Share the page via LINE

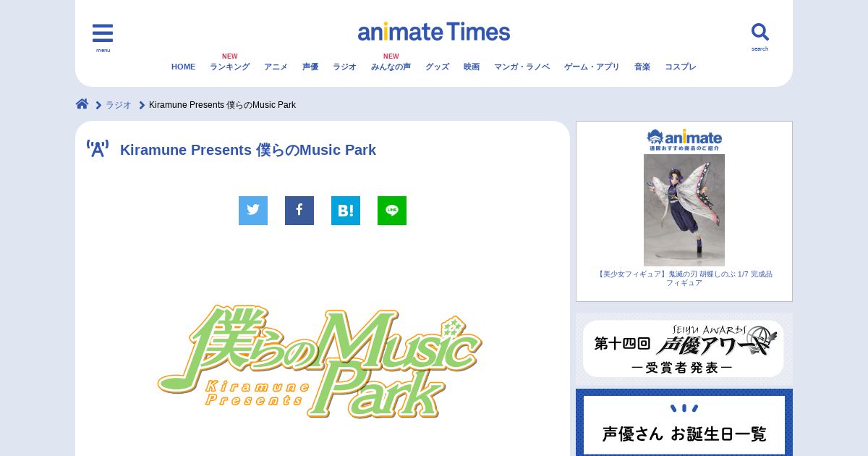tap(392, 211)
